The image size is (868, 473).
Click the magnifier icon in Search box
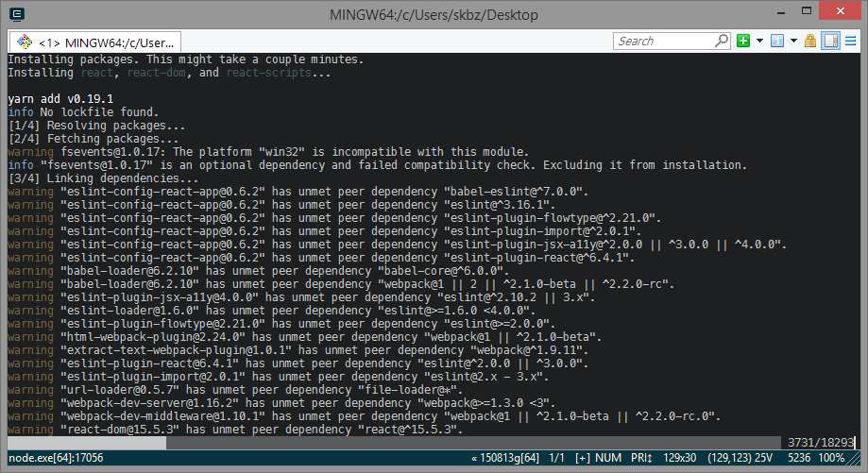pos(722,41)
